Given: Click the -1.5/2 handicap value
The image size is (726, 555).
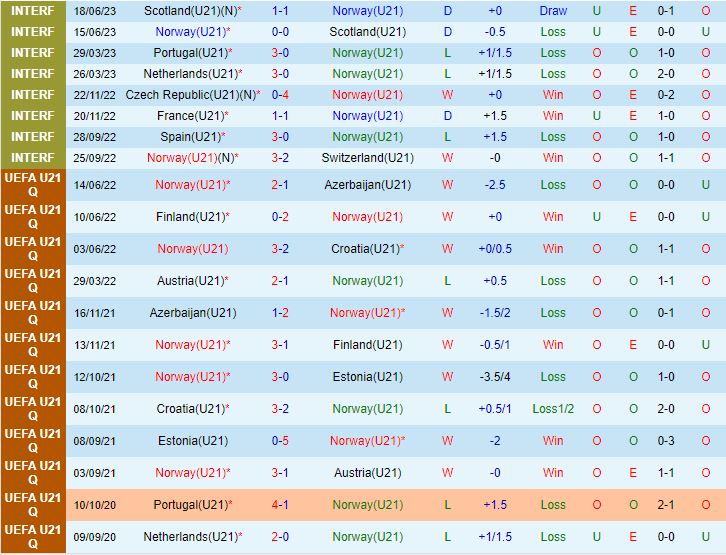Looking at the screenshot, I should (494, 313).
